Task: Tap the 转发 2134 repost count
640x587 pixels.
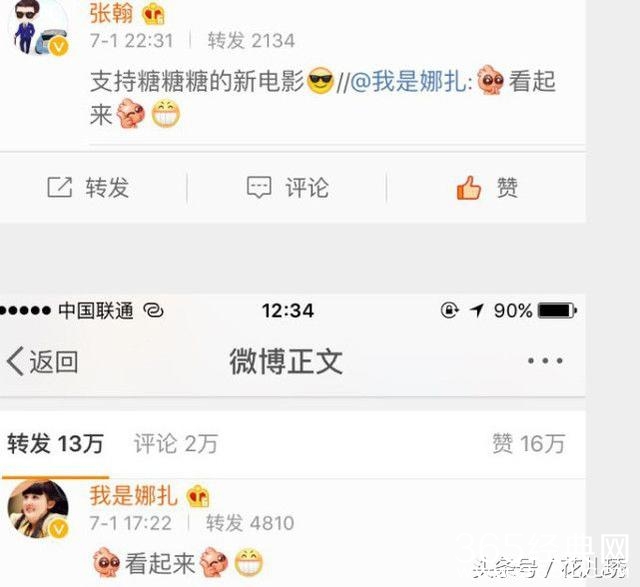Action: [x=251, y=41]
